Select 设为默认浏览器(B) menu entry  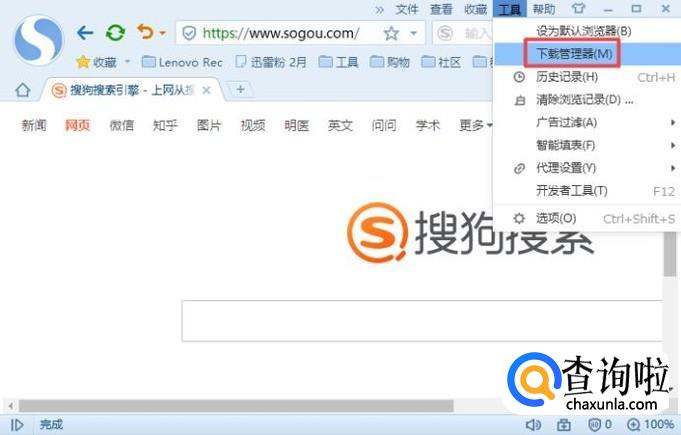pos(586,31)
